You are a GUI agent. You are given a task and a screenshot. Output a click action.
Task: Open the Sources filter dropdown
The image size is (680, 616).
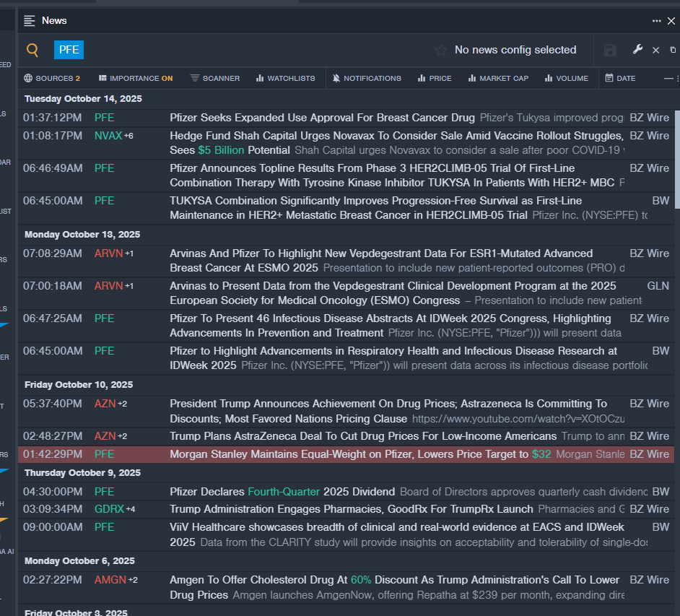[x=52, y=78]
